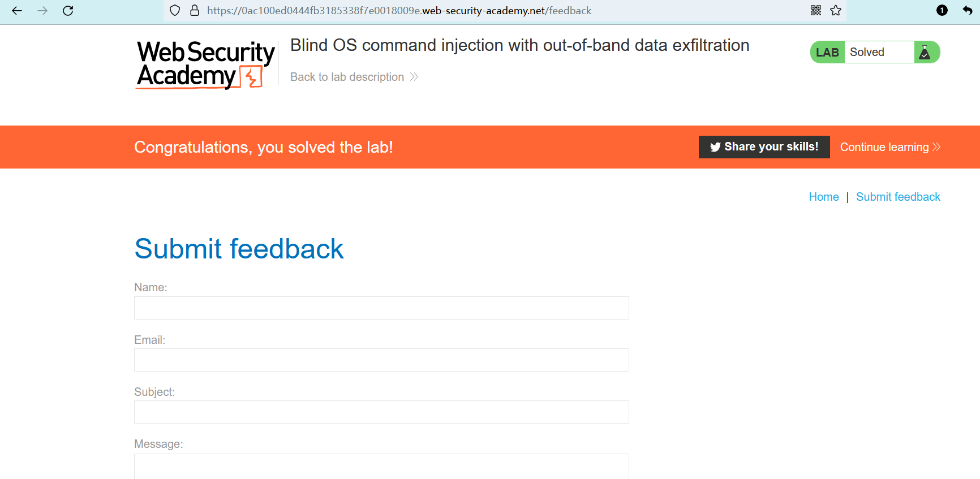Bookmark this page with the star icon
This screenshot has height=479, width=980.
click(836, 11)
